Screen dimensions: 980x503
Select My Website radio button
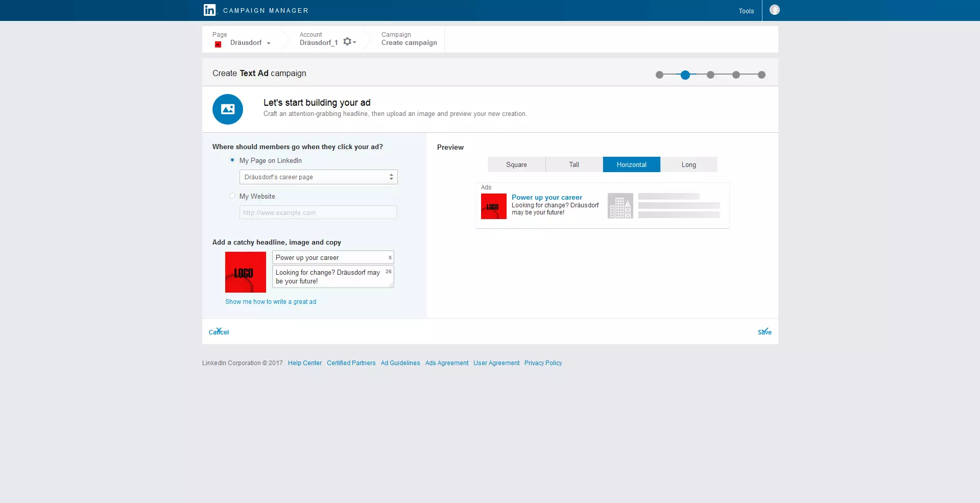[x=232, y=196]
